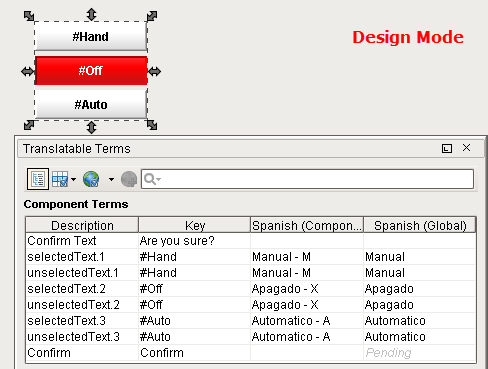This screenshot has width=488, height=369.
Task: Click the Spanish (Global) column header
Action: 420,225
